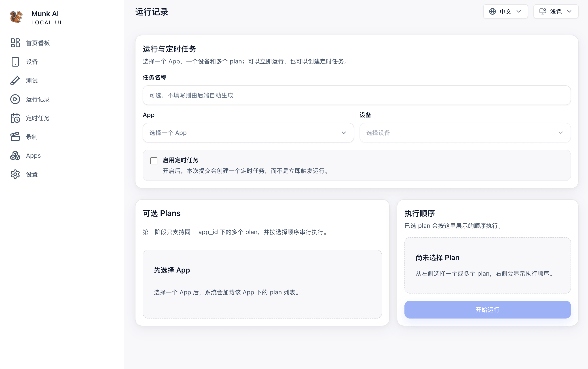Click the LOCAL UI subtitle text
Screen dimensions: 588x369
(47, 22)
